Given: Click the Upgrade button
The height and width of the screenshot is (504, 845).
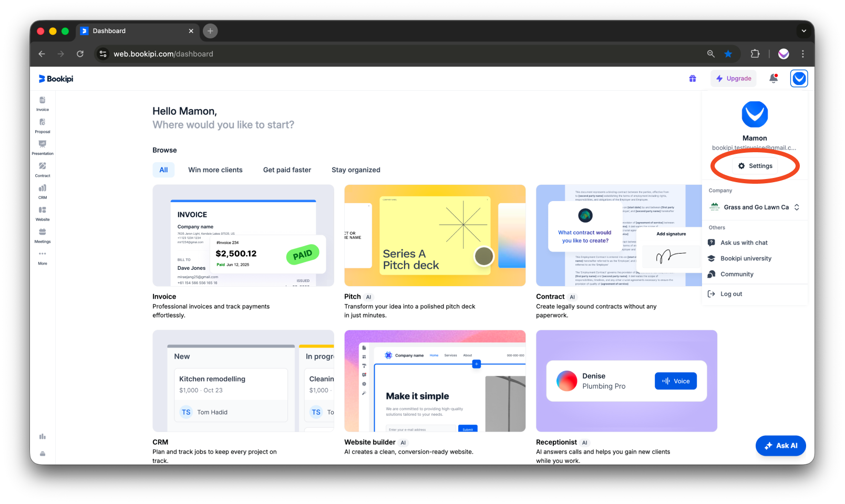Looking at the screenshot, I should pos(734,79).
